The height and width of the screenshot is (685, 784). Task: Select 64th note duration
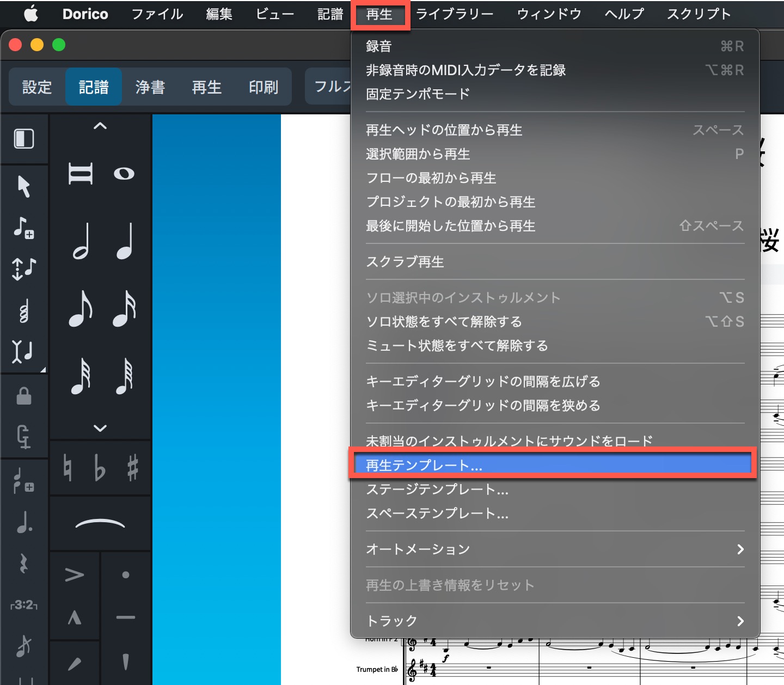coord(124,376)
